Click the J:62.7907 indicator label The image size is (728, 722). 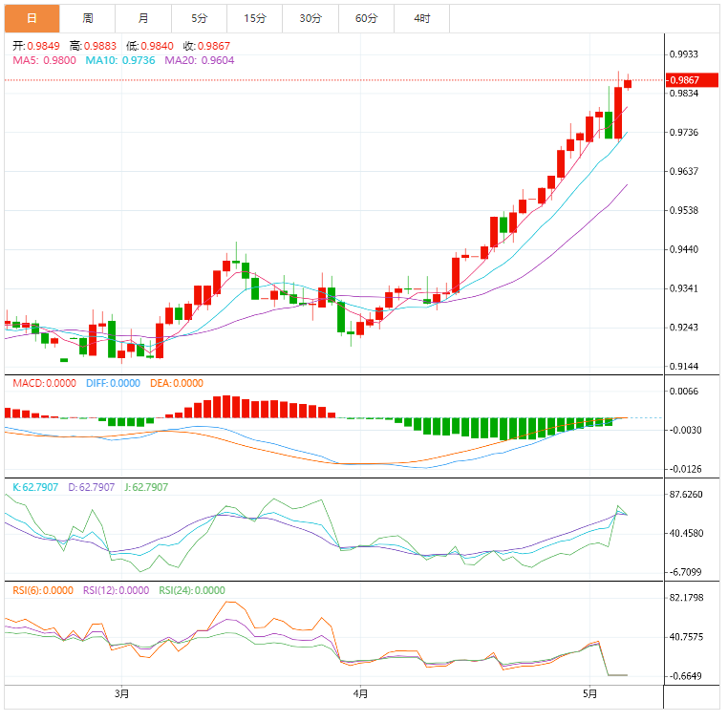pyautogui.click(x=146, y=487)
